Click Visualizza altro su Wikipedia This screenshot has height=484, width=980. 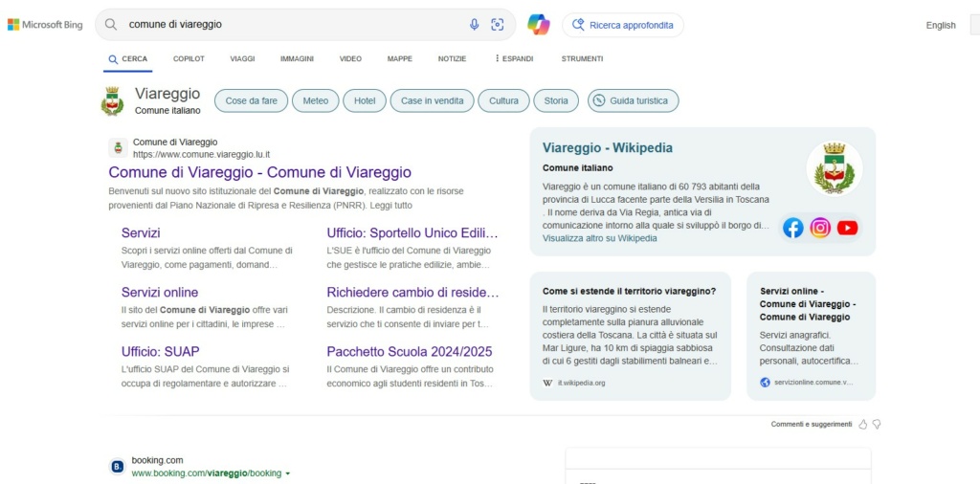tap(599, 238)
